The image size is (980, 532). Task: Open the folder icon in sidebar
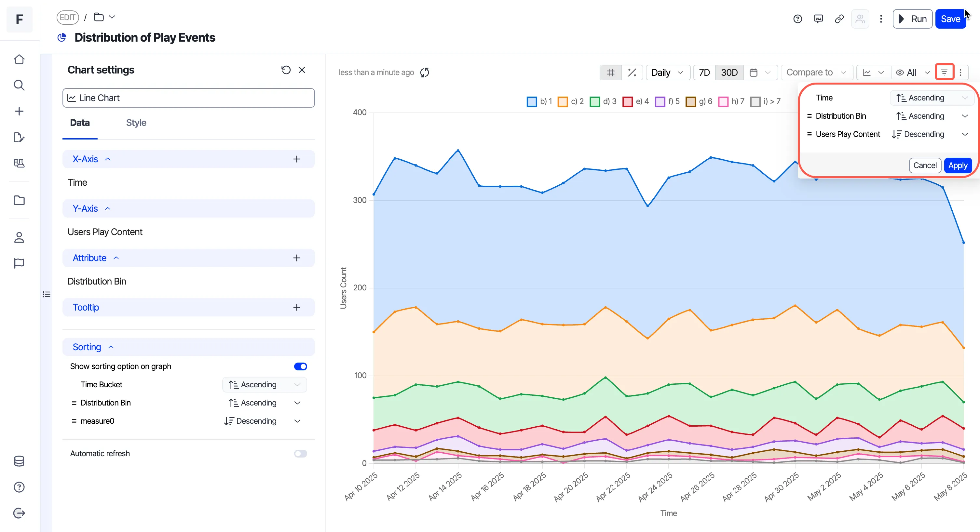19,200
